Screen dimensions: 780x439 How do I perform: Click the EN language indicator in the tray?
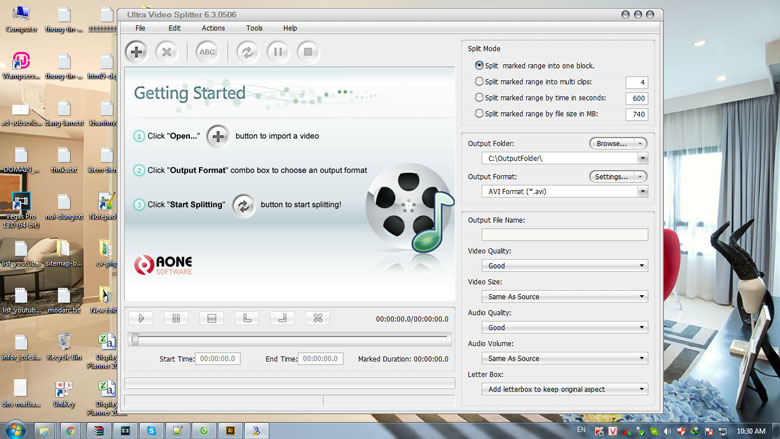[581, 430]
